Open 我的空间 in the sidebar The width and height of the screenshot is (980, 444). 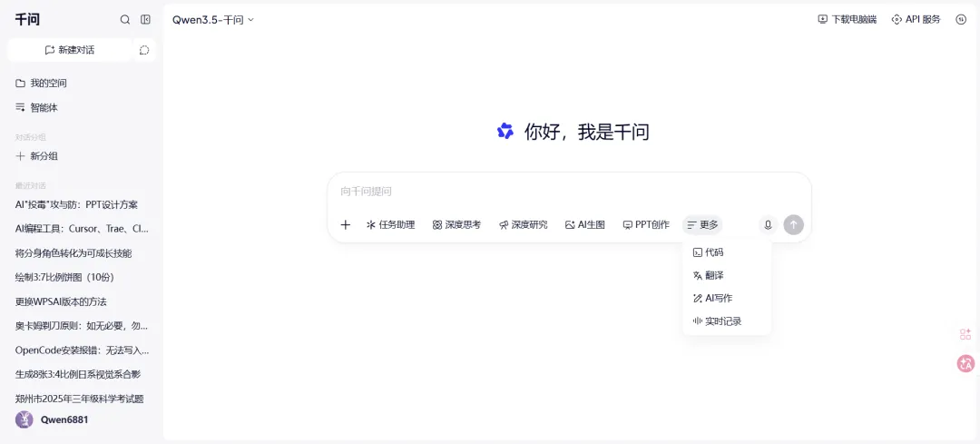click(x=41, y=84)
